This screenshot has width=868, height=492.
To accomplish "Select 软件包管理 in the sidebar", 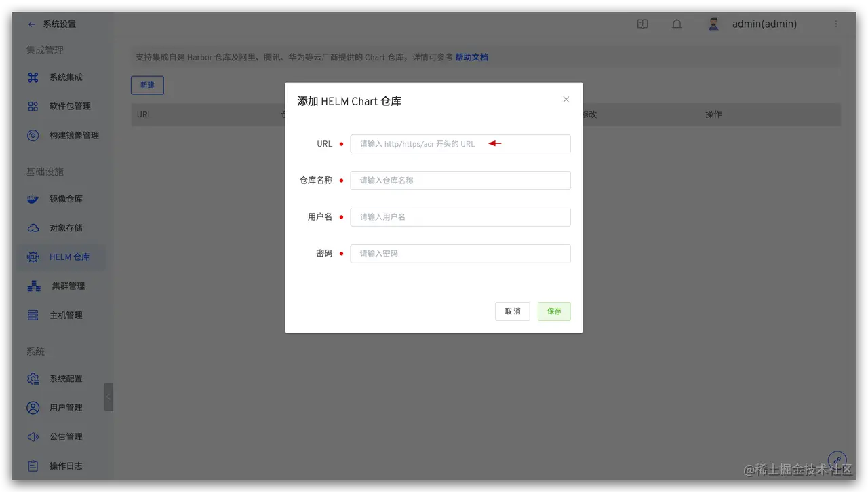I will click(70, 107).
